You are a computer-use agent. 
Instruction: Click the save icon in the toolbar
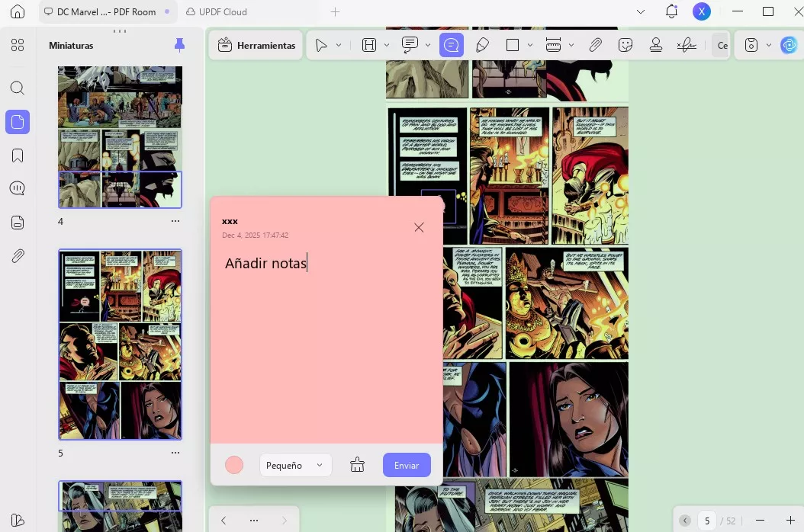coord(751,46)
